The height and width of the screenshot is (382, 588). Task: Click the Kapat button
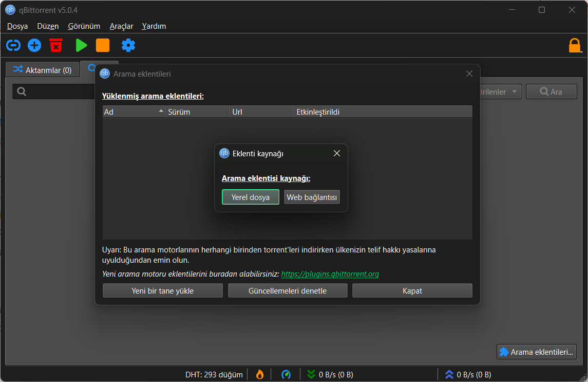(412, 290)
